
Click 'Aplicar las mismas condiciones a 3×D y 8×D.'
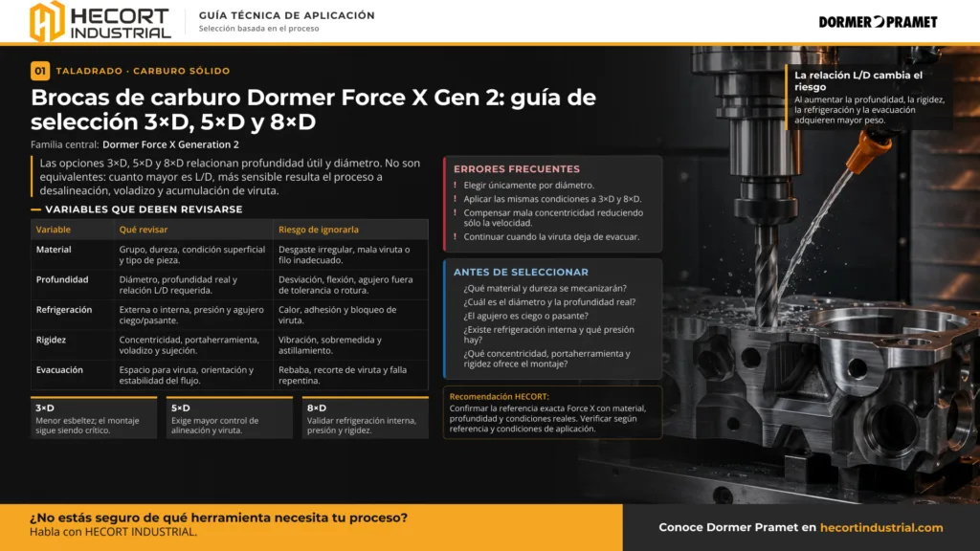click(552, 199)
